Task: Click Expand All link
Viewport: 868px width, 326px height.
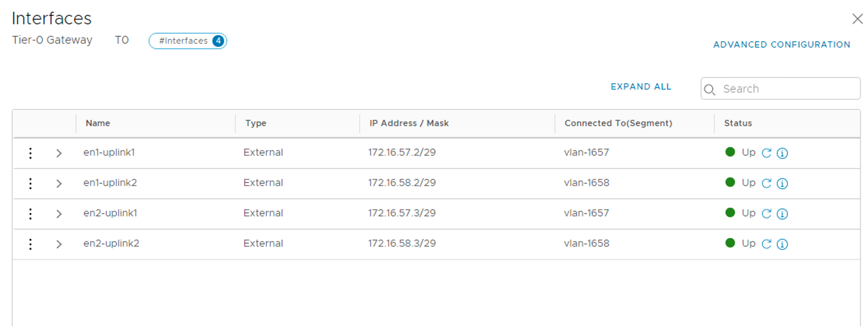Action: pos(640,87)
